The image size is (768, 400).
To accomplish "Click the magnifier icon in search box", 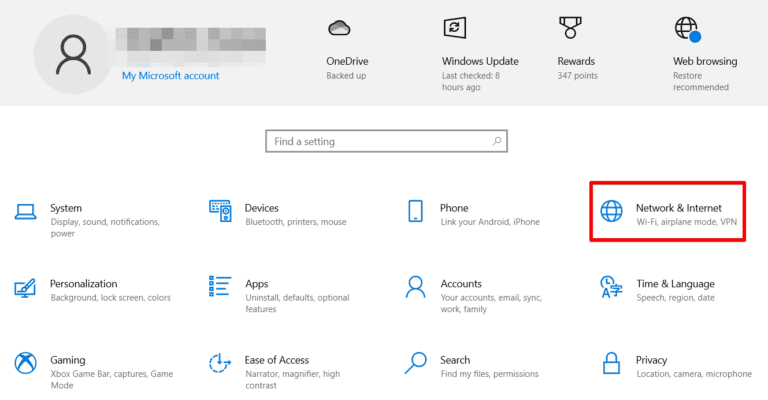I will [x=497, y=141].
